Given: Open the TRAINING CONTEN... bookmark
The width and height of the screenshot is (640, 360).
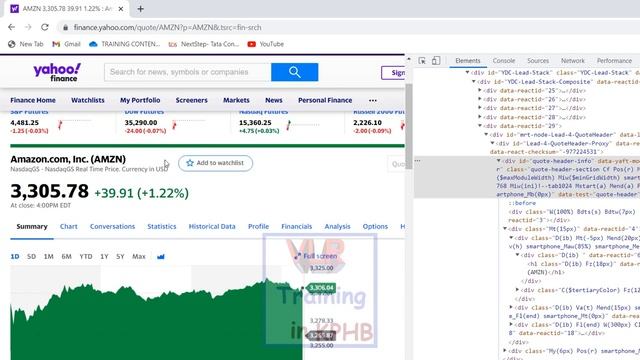Looking at the screenshot, I should click(124, 44).
